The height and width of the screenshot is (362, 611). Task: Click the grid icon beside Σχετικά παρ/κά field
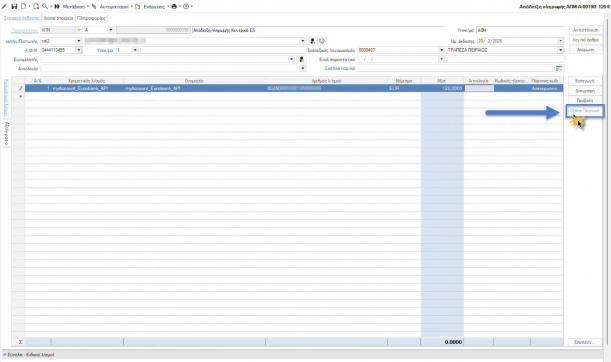pos(559,68)
